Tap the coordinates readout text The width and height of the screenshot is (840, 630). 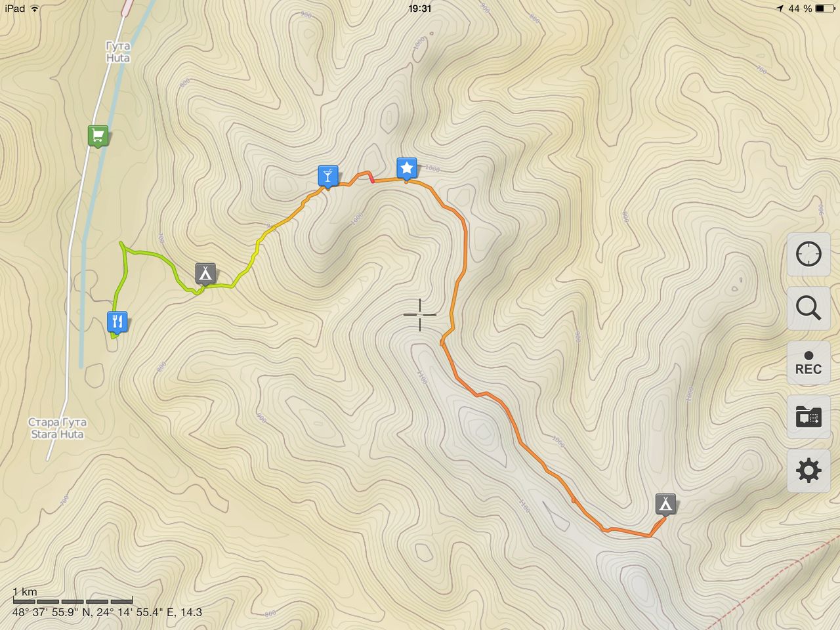click(107, 613)
